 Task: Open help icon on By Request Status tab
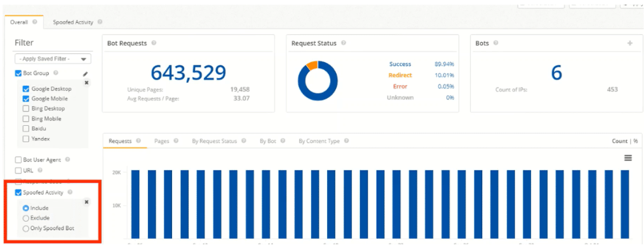(x=243, y=141)
